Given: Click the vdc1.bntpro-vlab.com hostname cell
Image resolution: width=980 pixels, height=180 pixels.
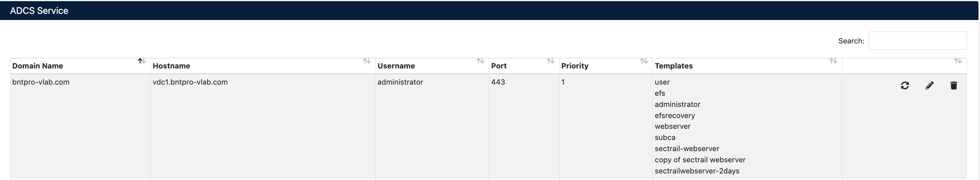Looking at the screenshot, I should tap(190, 82).
